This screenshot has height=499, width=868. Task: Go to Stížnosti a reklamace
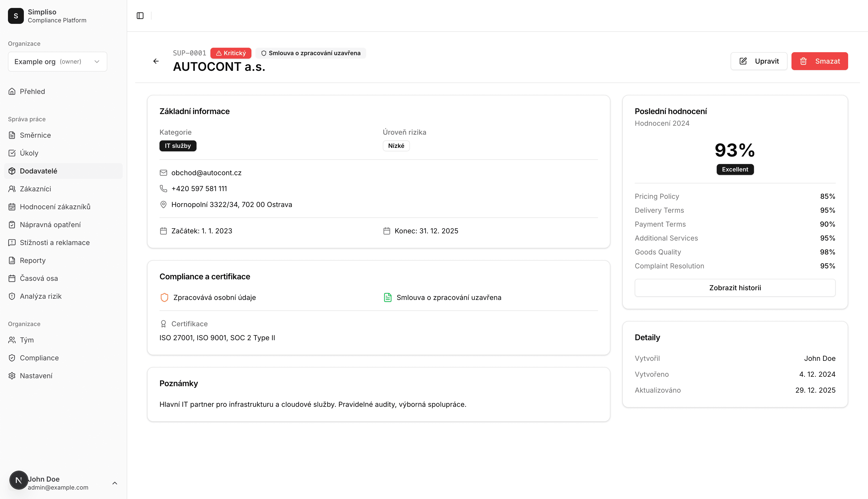[x=54, y=243]
